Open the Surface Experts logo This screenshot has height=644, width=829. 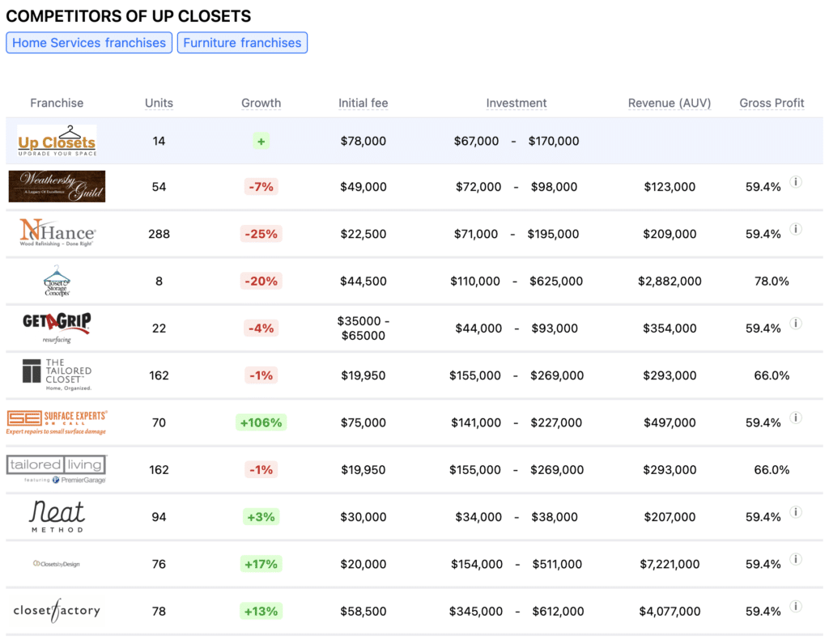pyautogui.click(x=57, y=422)
